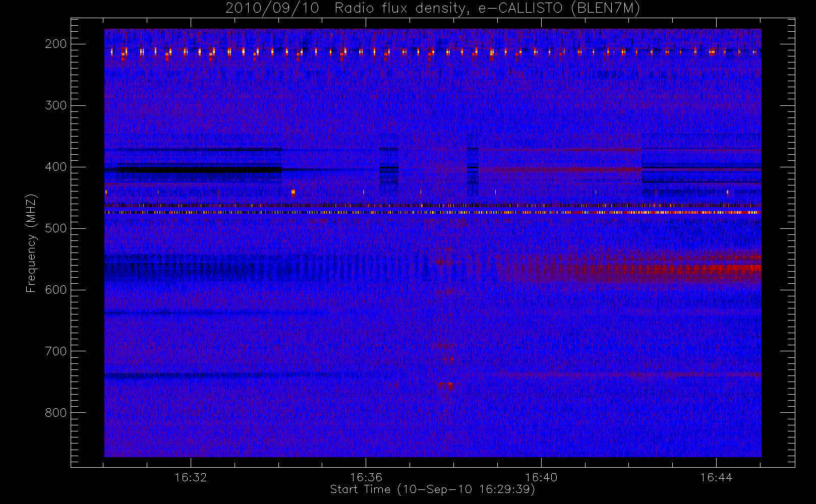Click the 200 frequency tick label
Viewport: 816px width, 504px height.
pos(55,44)
